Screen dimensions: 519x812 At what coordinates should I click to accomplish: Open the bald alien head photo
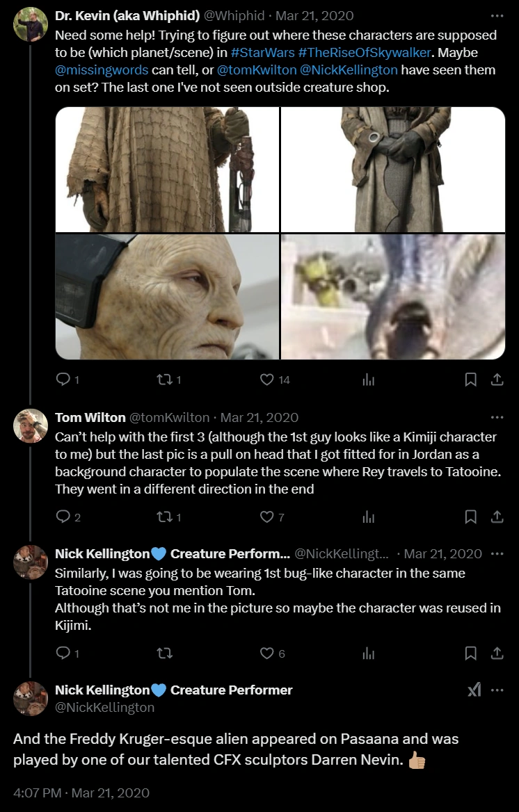[x=167, y=297]
